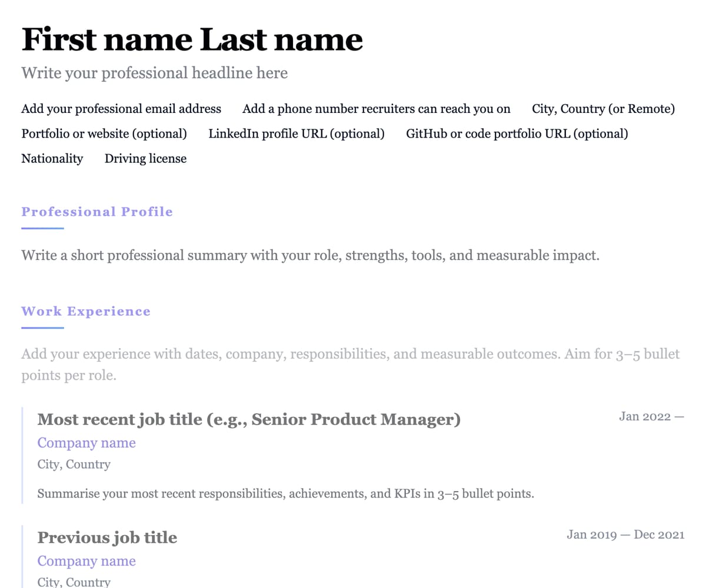Screen dimensions: 706x588
Task: Select the Professional Profile section heading
Action: click(97, 212)
